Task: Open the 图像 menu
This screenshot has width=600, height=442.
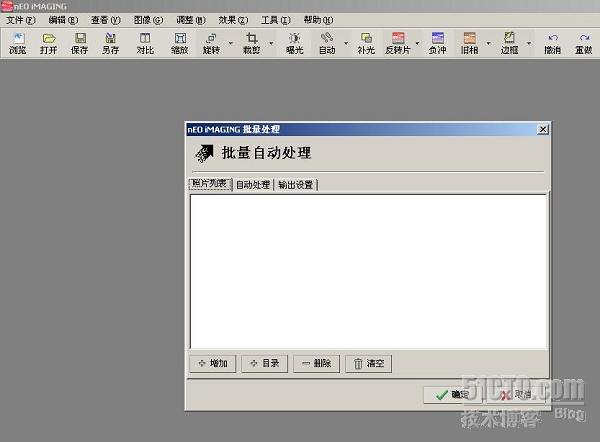Action: click(148, 20)
